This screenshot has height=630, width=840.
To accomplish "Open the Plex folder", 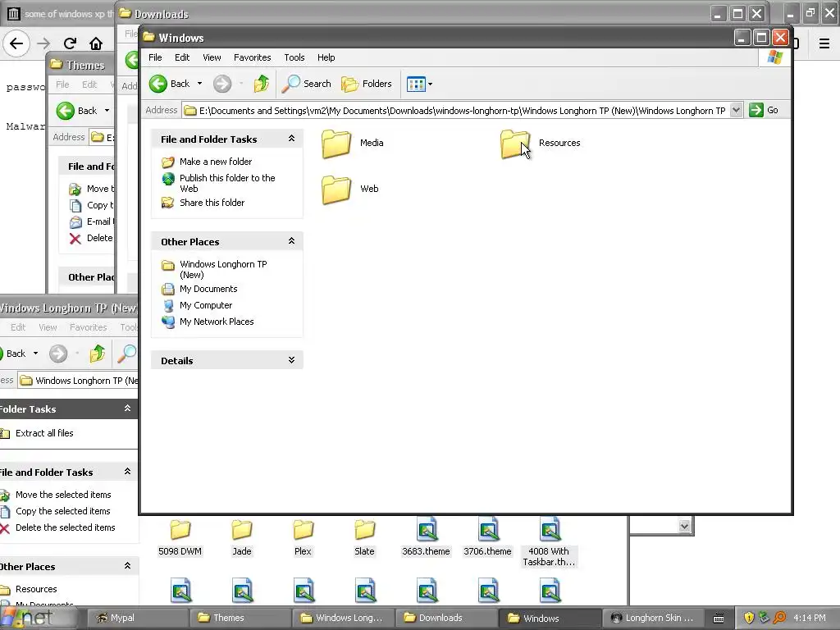I will pyautogui.click(x=303, y=537).
